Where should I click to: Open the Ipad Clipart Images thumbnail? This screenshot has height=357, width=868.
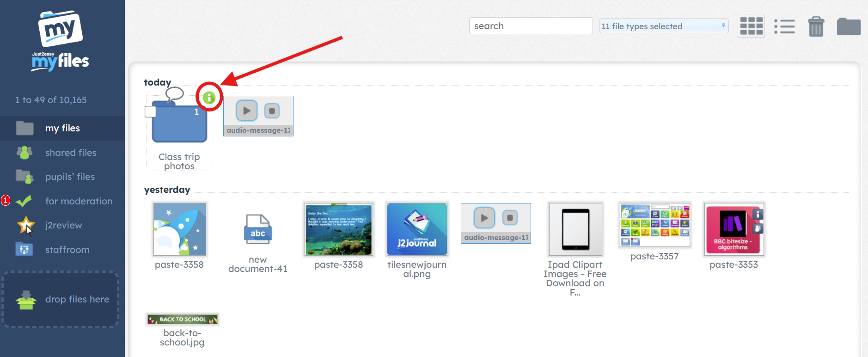575,229
